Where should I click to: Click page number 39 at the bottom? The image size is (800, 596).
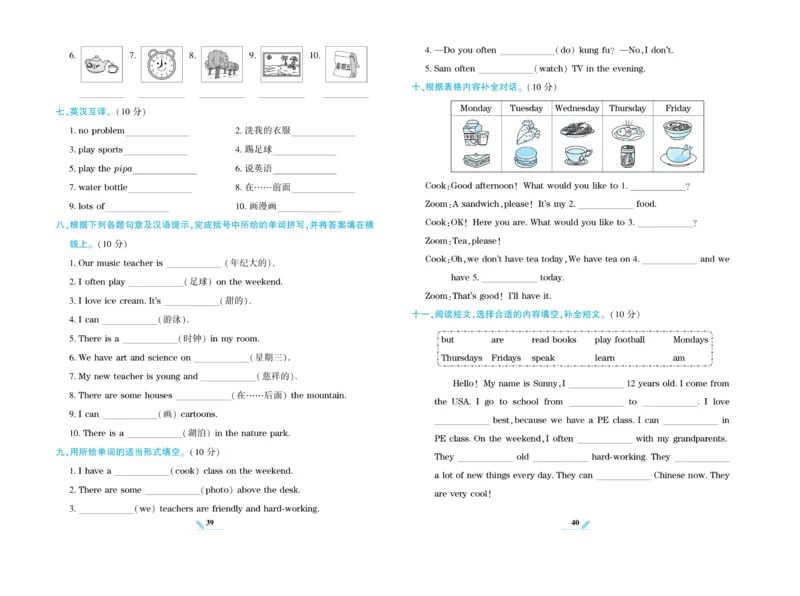(209, 523)
